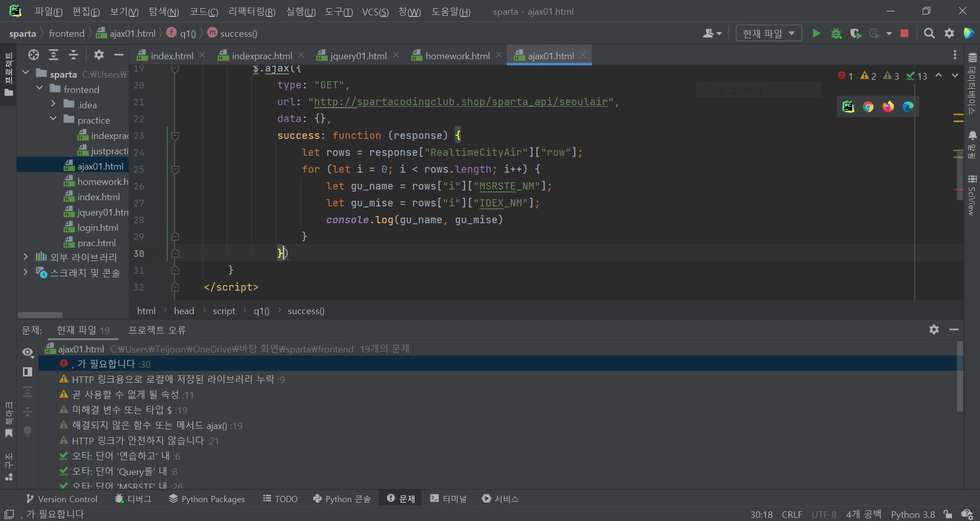The width and height of the screenshot is (980, 521).
Task: Open the 터미널 tool window
Action: 448,499
